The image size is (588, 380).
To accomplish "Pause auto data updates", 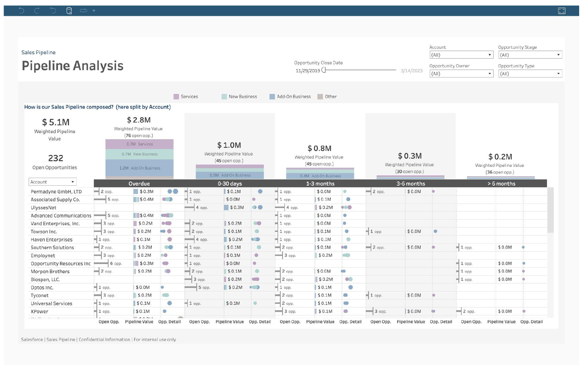I will [69, 11].
